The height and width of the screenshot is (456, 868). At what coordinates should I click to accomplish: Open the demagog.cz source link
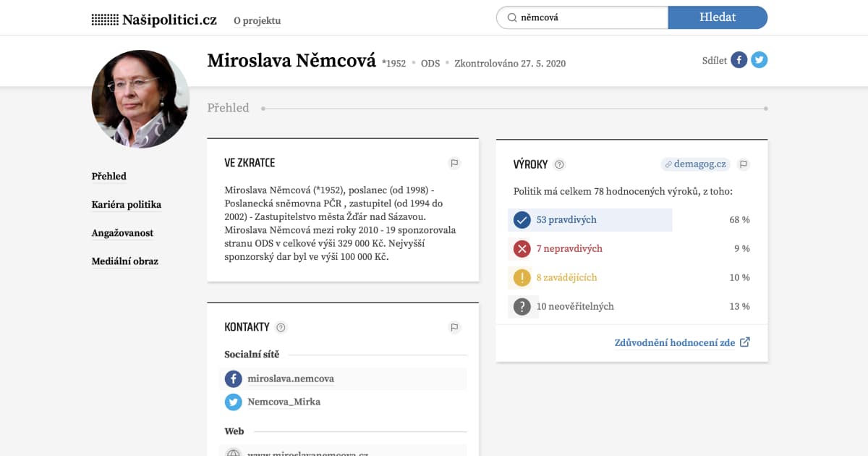click(695, 164)
